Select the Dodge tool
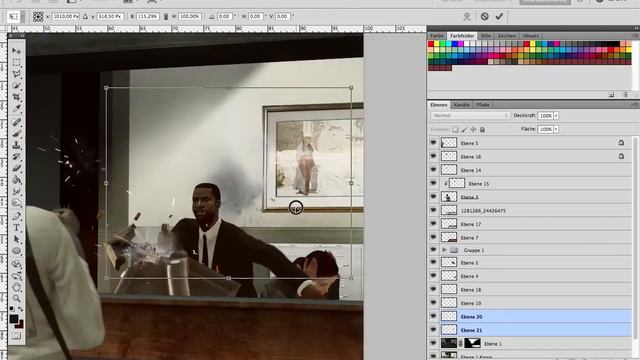640x360 pixels. pyautogui.click(x=16, y=202)
